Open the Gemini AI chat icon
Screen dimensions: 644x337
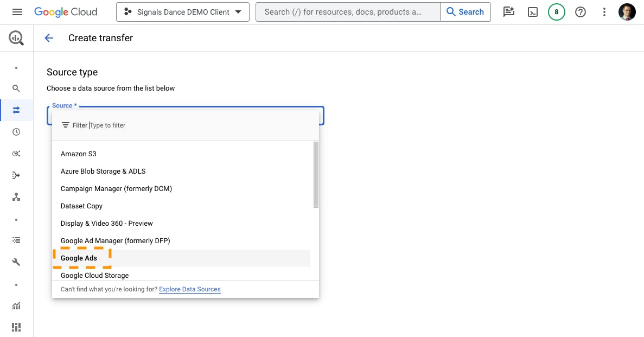tap(509, 12)
